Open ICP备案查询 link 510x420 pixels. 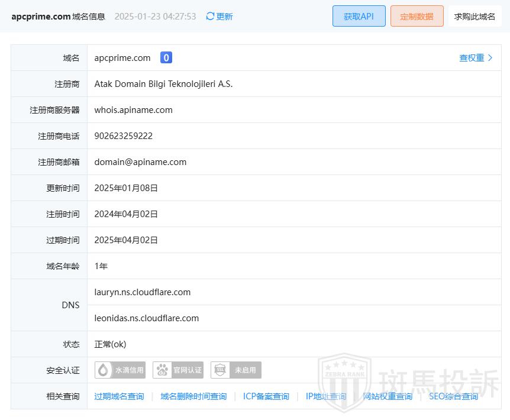pos(266,396)
